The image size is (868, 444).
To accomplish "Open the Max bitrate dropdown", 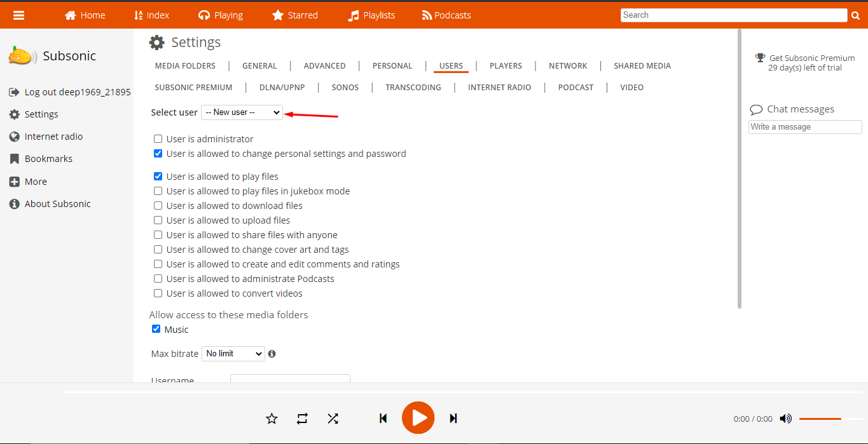I will (233, 353).
